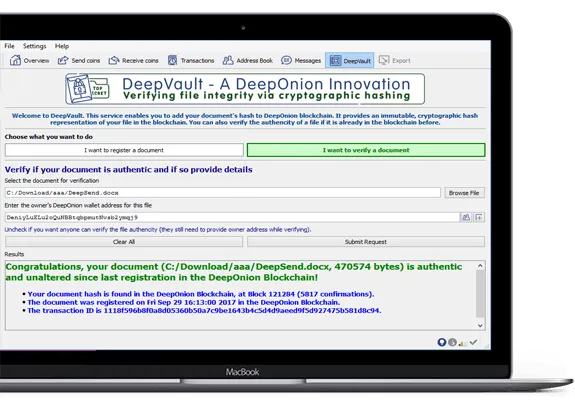The height and width of the screenshot is (407, 575).
Task: Click the Top Secret vault logo
Action: point(87,89)
